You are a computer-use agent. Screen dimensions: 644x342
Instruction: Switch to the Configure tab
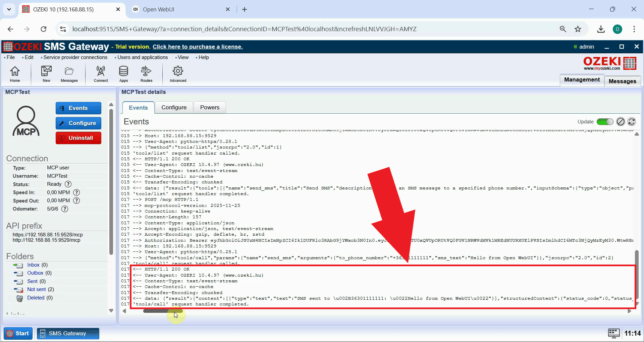tap(174, 107)
